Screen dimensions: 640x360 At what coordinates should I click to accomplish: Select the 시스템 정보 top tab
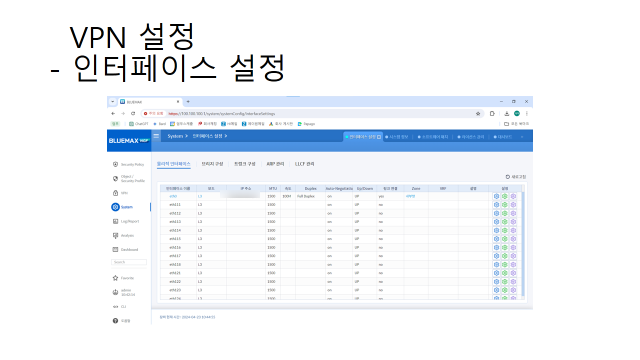tap(397, 137)
